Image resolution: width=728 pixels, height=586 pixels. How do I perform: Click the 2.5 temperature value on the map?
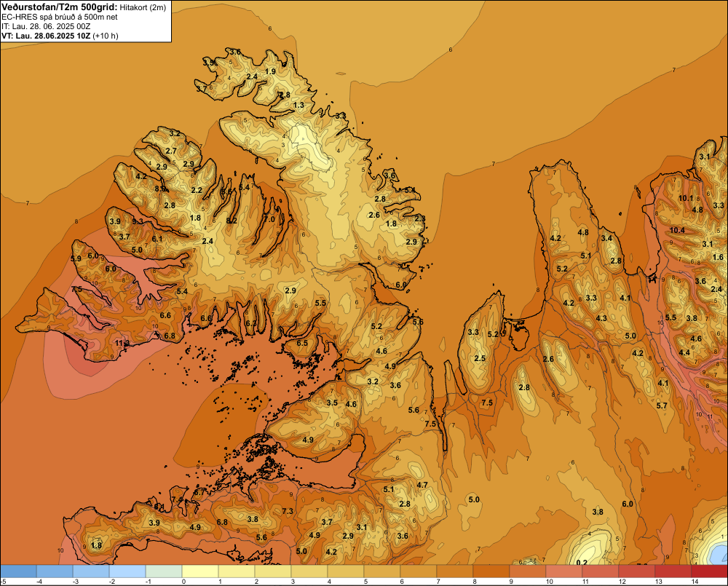point(480,358)
